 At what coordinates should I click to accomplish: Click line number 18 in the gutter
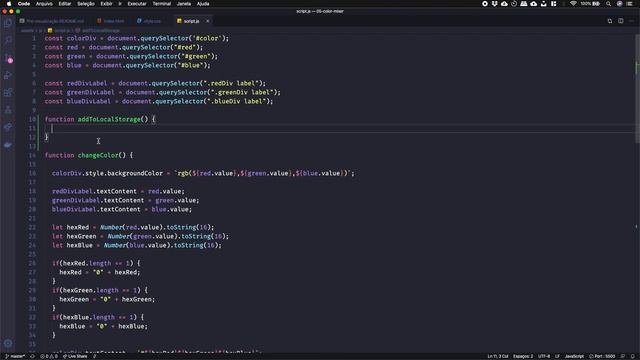[x=32, y=191]
